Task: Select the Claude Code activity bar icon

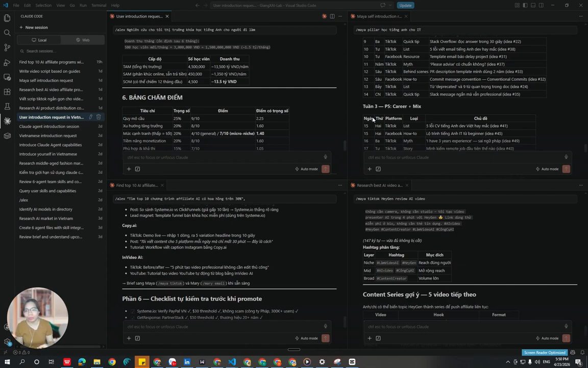Action: pos(7,121)
